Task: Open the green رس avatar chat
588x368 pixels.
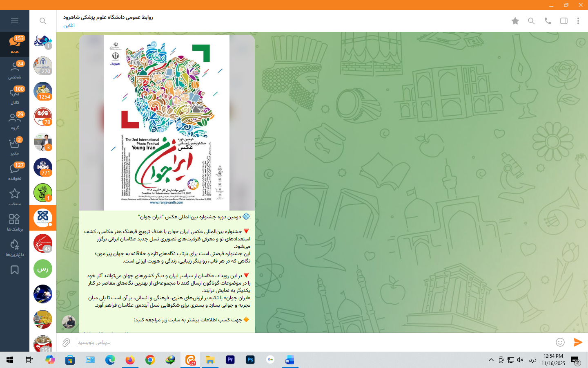Action: 43,269
